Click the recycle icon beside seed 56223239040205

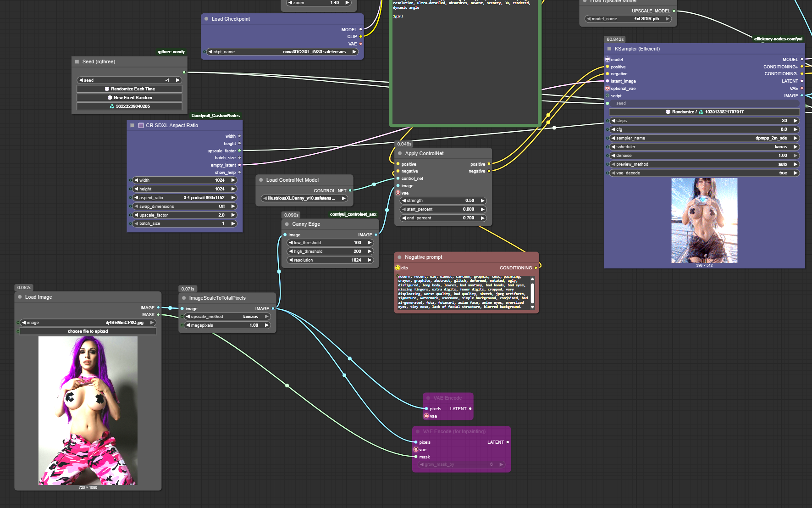pos(112,106)
